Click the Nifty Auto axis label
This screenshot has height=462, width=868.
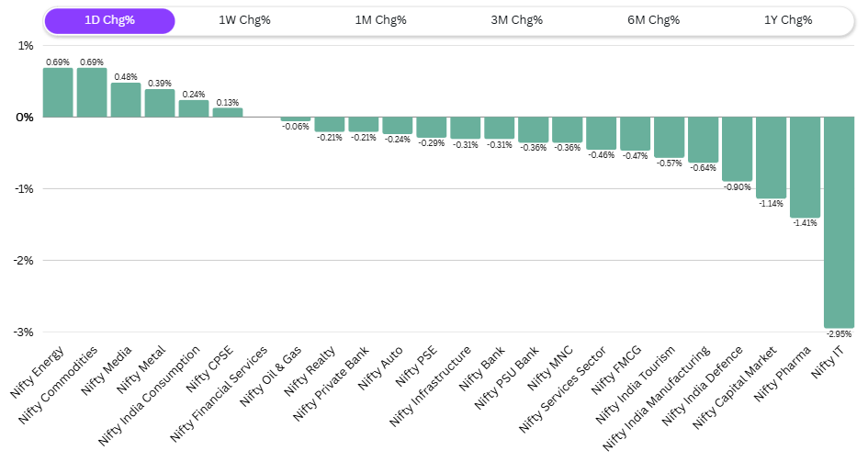tap(380, 368)
